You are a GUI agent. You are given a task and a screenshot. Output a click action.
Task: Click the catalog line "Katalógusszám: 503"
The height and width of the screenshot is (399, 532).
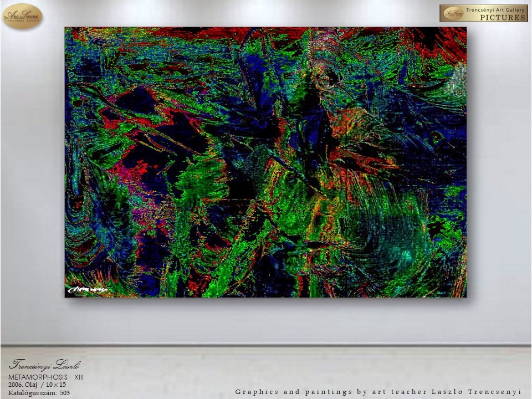tap(39, 393)
